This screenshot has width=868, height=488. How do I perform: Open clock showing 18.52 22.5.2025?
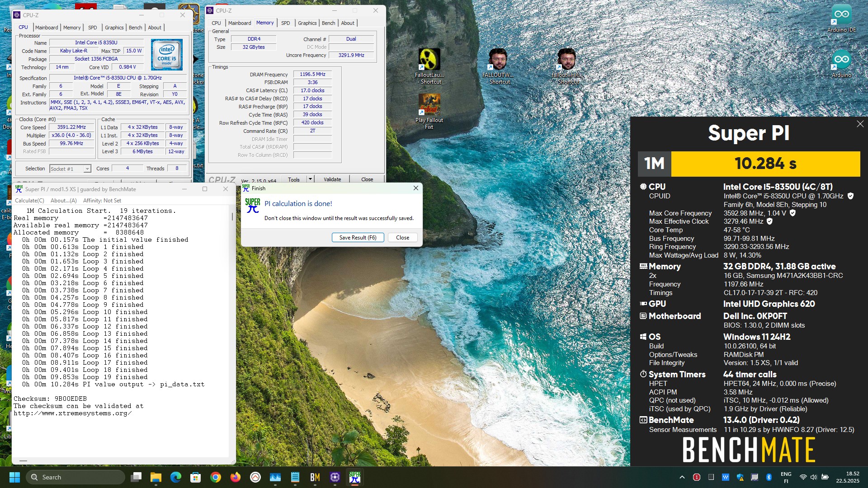(847, 477)
